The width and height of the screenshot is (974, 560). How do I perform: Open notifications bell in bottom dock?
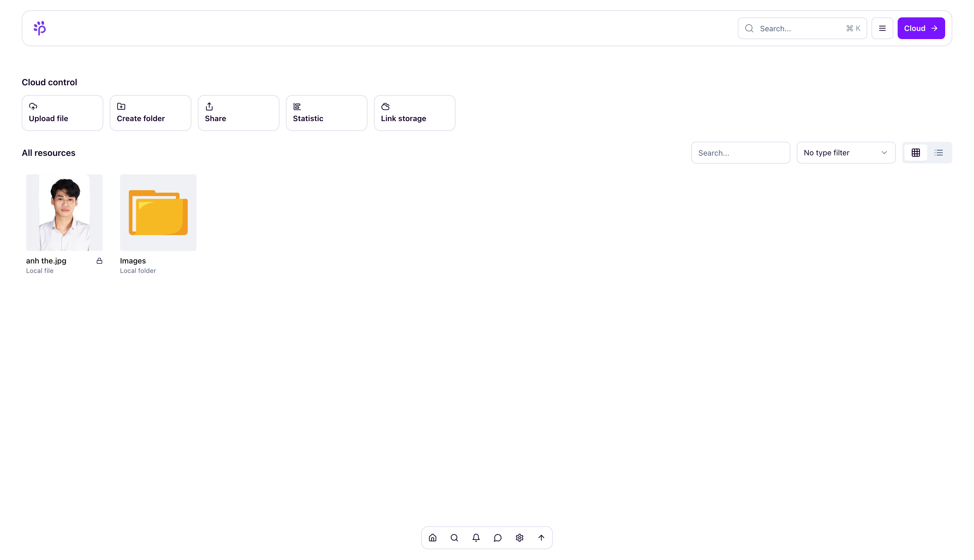476,538
